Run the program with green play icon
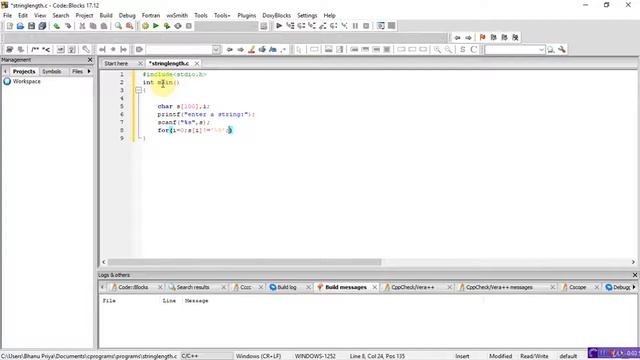Viewport: 640px width, 360px height. tap(156, 26)
